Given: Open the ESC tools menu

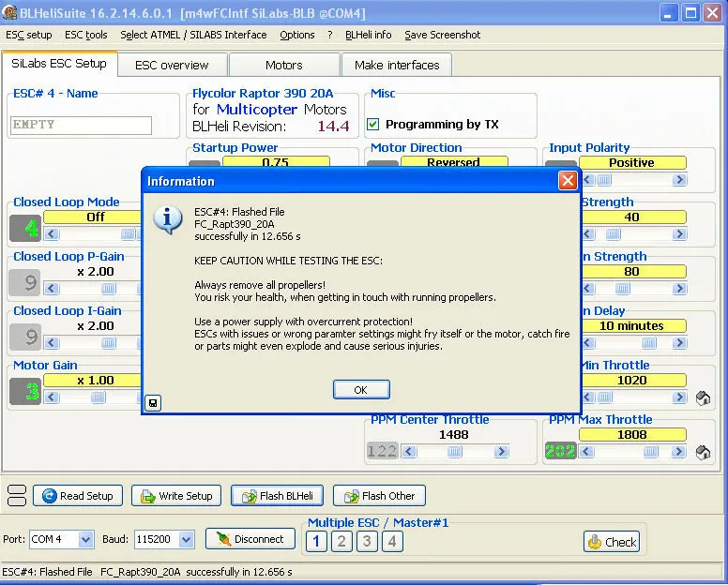Looking at the screenshot, I should click(x=86, y=35).
